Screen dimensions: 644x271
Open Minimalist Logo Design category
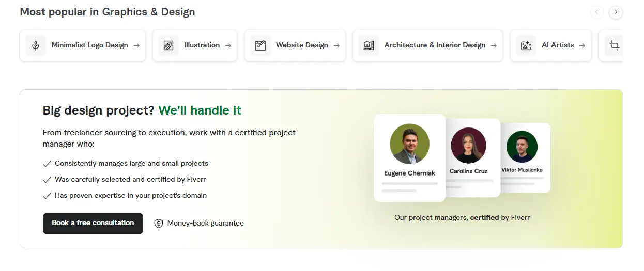83,45
